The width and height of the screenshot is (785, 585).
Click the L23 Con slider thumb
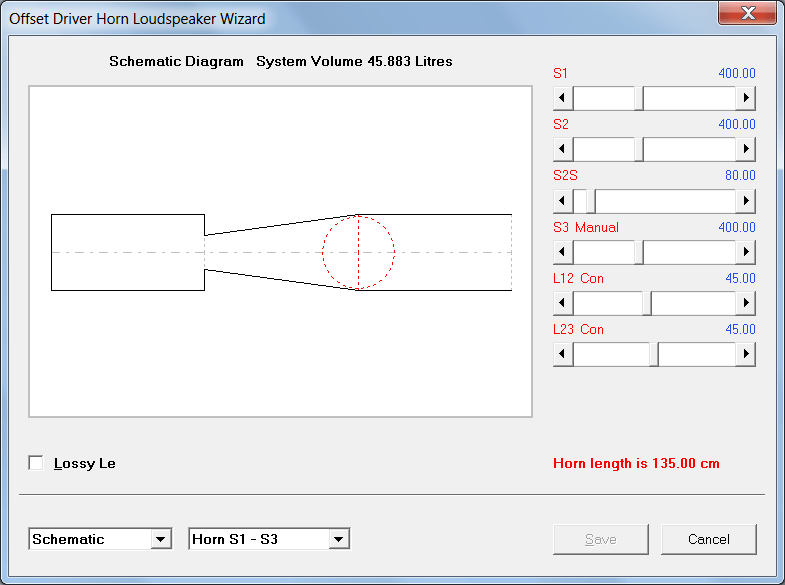click(654, 354)
